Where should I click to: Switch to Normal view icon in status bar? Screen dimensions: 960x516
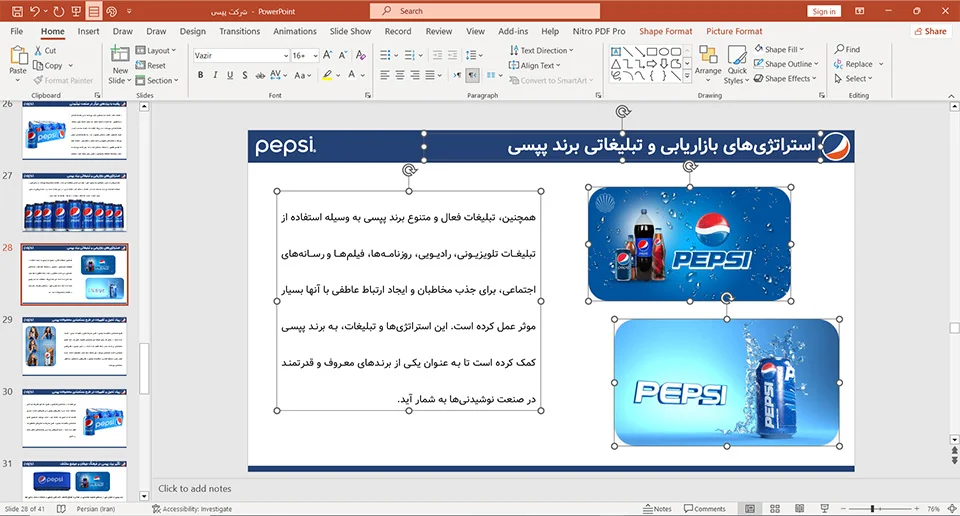750,509
